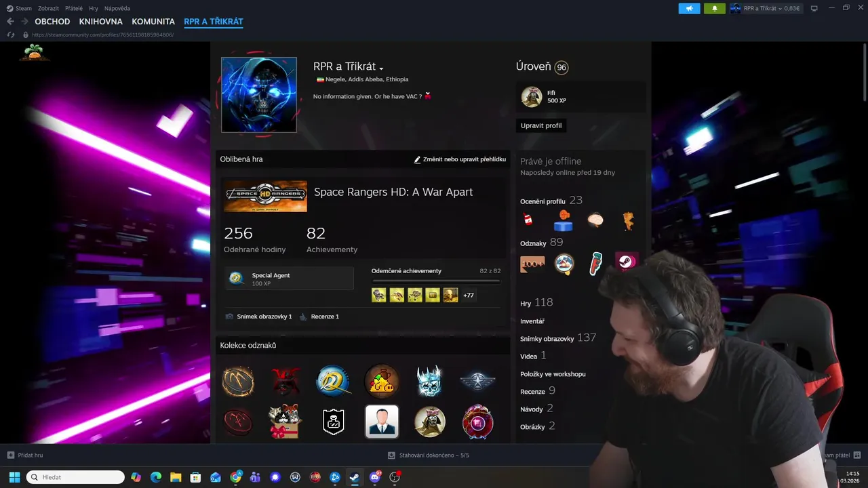
Task: Open the green notifications bell
Action: pos(714,8)
